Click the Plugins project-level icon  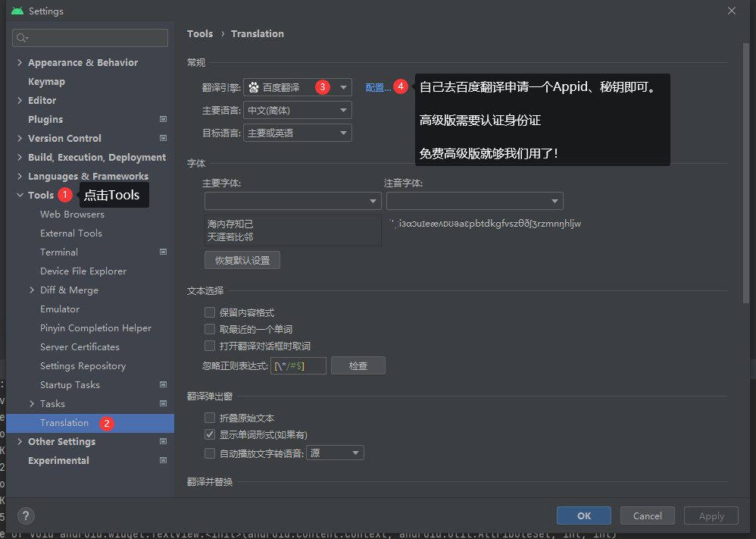tap(163, 120)
